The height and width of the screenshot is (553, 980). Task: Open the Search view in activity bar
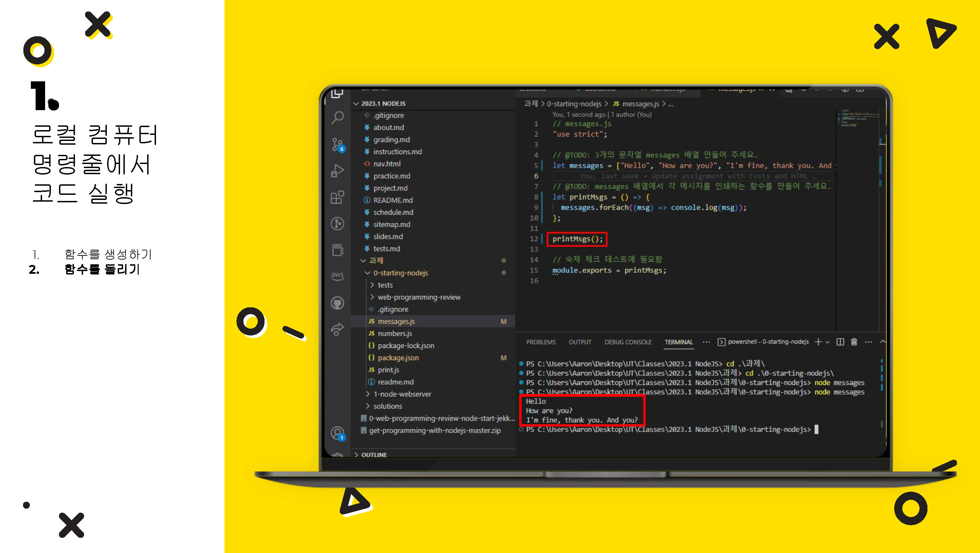pos(337,118)
